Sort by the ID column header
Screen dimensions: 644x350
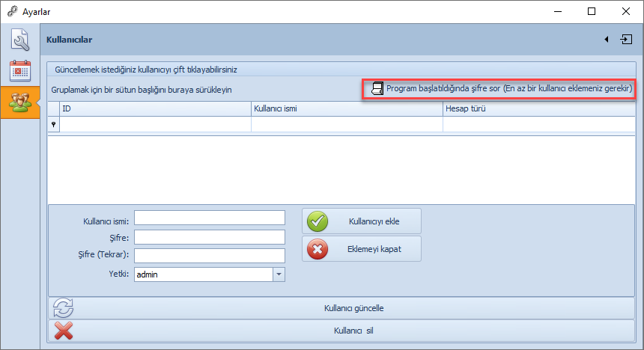155,108
